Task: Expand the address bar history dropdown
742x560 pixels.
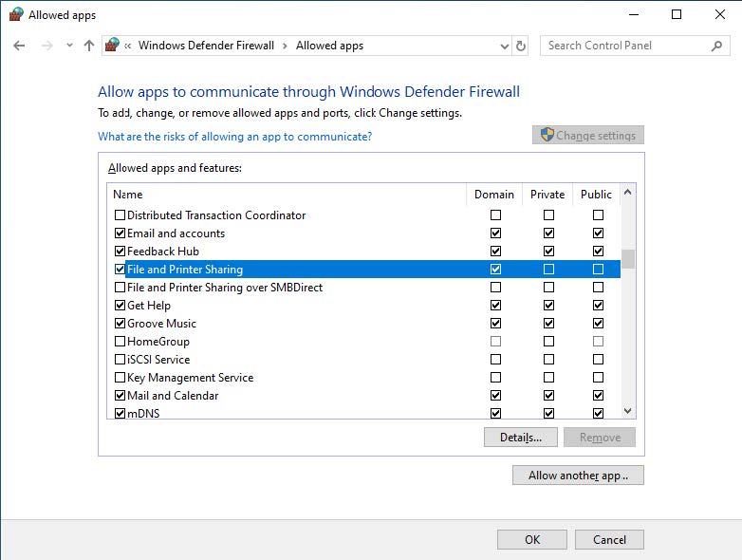Action: [505, 46]
